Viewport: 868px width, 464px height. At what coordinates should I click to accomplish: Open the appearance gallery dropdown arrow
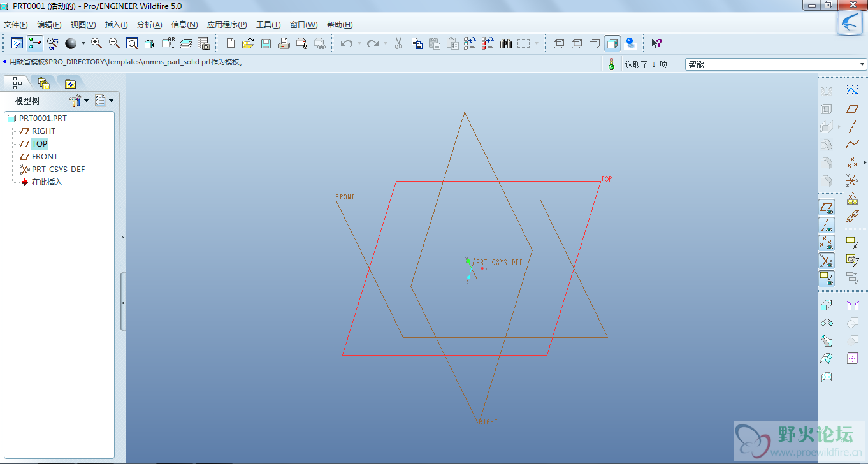pyautogui.click(x=82, y=43)
